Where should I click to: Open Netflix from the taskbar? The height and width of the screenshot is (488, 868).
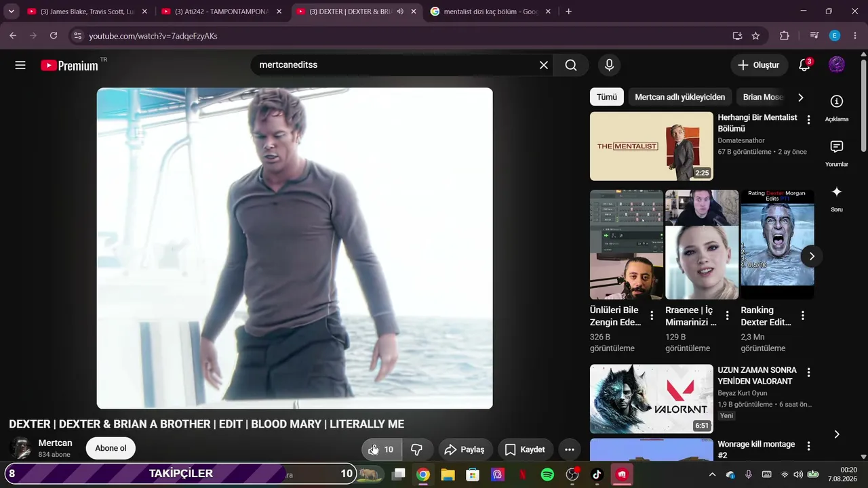(523, 474)
